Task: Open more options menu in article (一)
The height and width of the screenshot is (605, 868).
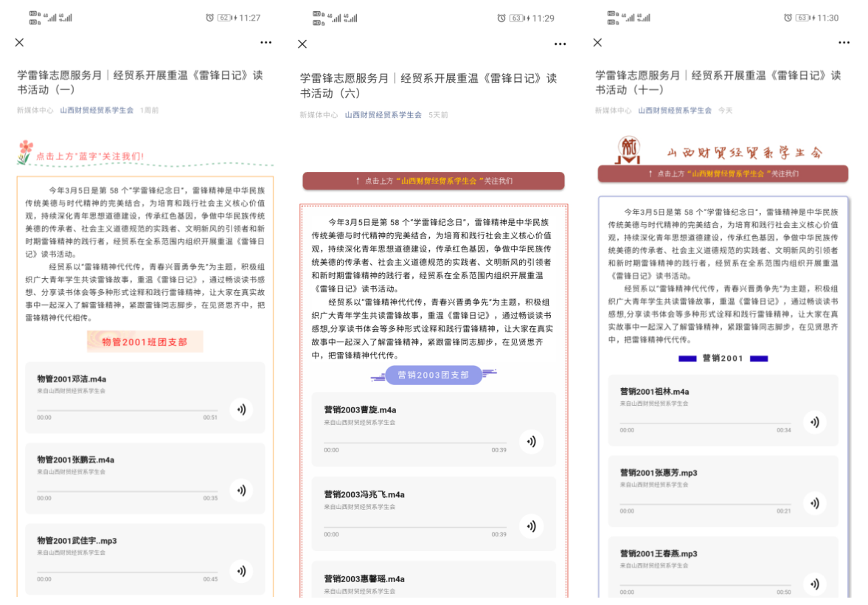Action: click(265, 43)
